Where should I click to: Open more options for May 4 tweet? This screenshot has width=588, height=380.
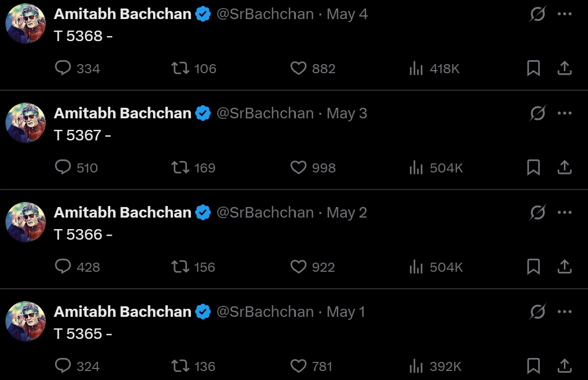564,15
